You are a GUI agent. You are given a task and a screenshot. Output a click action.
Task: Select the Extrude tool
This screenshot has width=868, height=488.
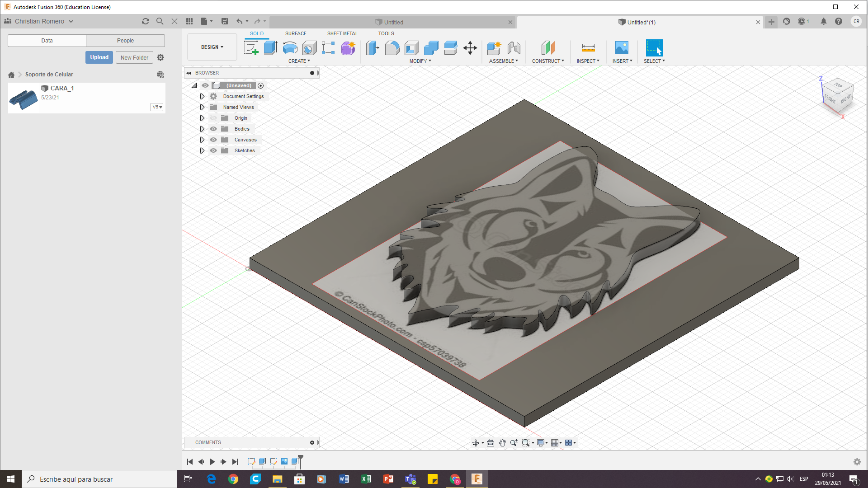[x=270, y=47]
